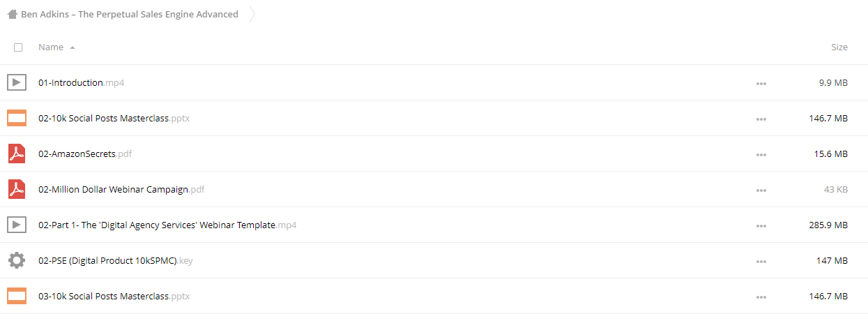This screenshot has height=314, width=868.
Task: Sort files by Size column
Action: tap(839, 47)
